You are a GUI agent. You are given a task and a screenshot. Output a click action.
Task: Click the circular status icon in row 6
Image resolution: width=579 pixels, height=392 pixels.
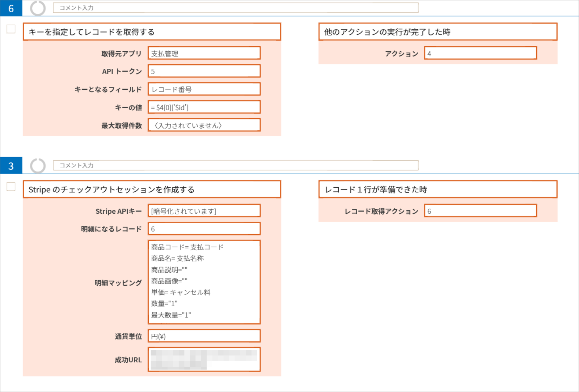point(38,8)
